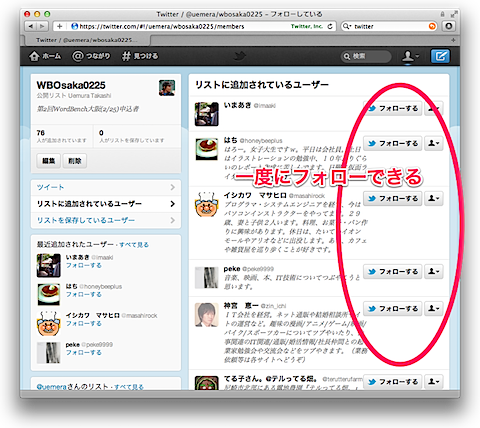The image size is (480, 428).
Task: Open @honeybeeplus profile name in main list
Action: pos(261,141)
